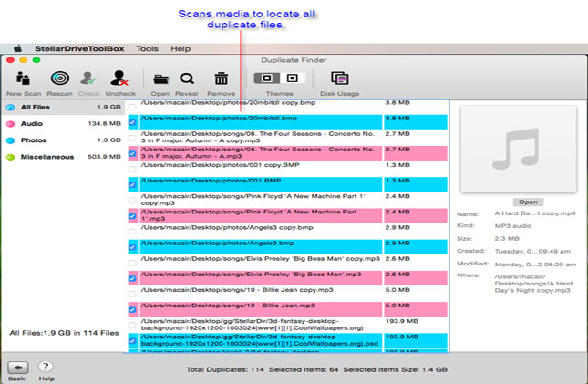Uncheck the 10 - Billie Jean.mp3 checkbox

coord(132,309)
